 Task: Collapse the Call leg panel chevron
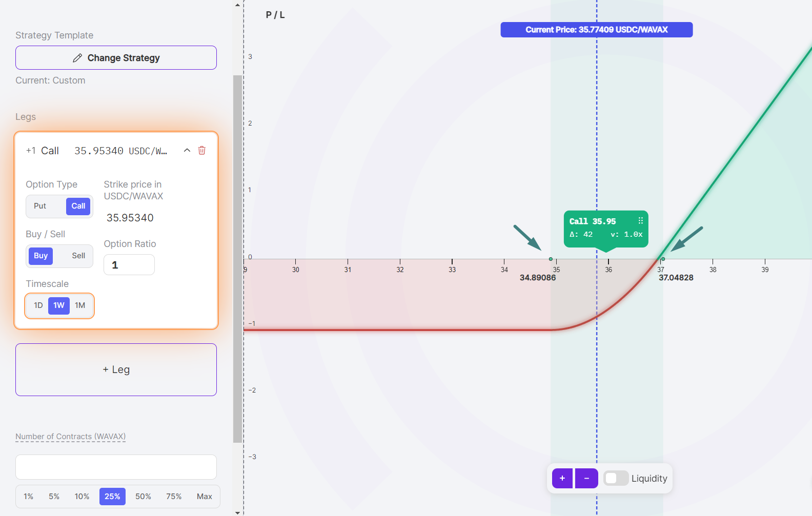(187, 150)
